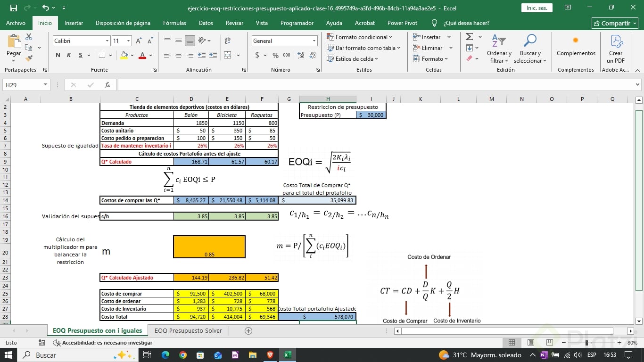Click the percent style icon
The image size is (644, 362).
(x=275, y=55)
